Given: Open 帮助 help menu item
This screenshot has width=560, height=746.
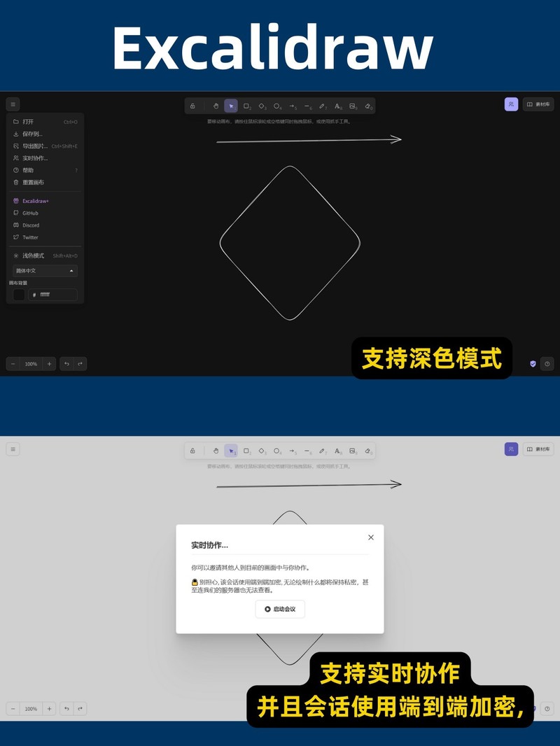Looking at the screenshot, I should [45, 170].
